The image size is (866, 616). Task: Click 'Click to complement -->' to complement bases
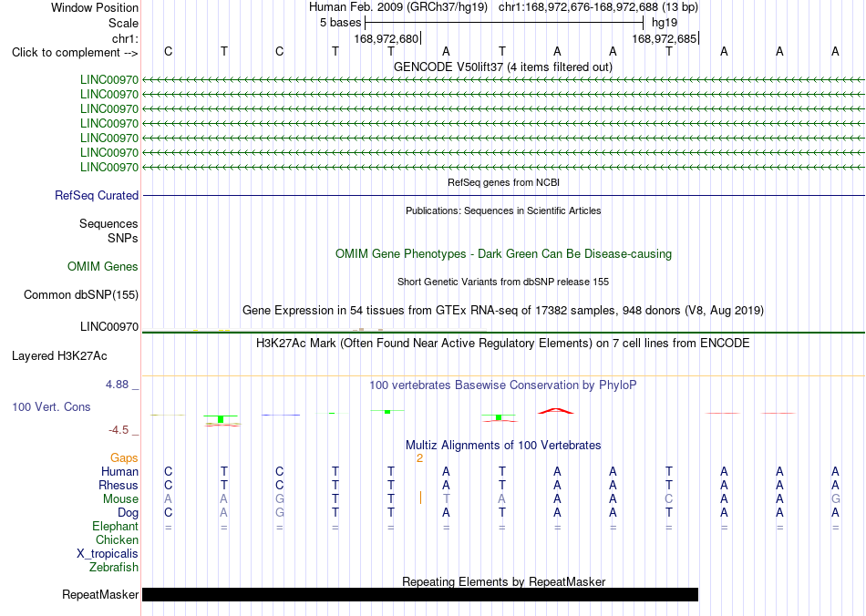point(75,53)
